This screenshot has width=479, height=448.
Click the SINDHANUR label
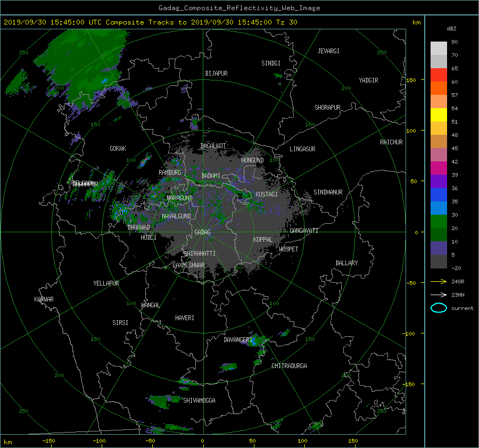pos(328,192)
